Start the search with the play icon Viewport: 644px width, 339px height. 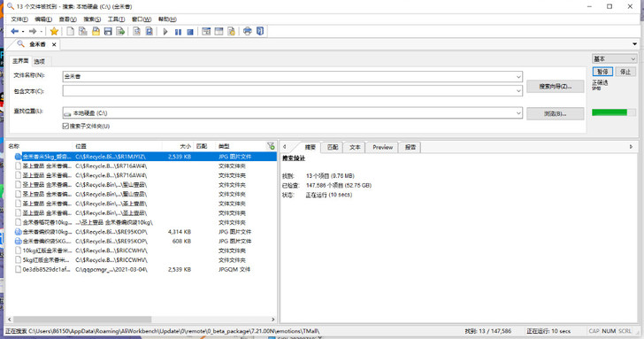(x=165, y=32)
